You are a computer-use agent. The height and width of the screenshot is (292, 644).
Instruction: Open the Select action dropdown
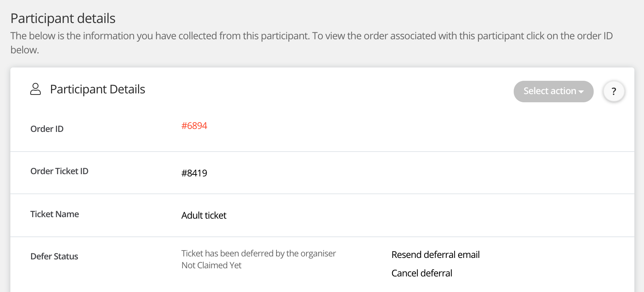tap(550, 91)
